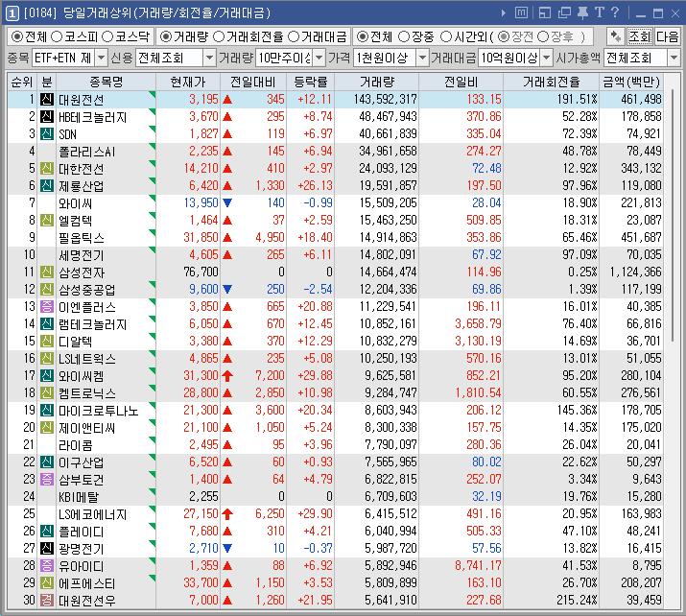Click volume 143,592,317 for 대원전선
The image size is (686, 616).
point(385,100)
